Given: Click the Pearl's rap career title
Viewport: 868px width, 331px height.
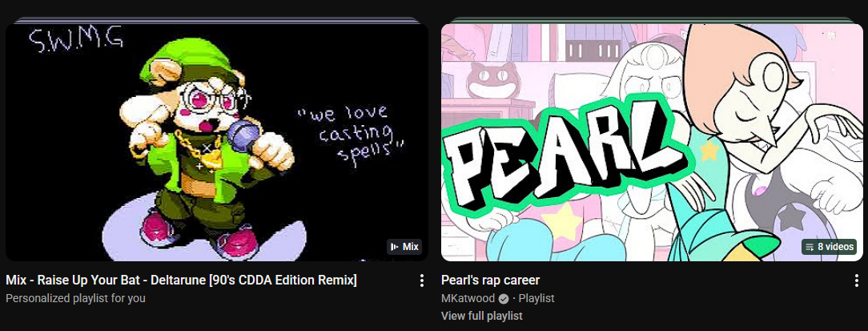Looking at the screenshot, I should 491,280.
